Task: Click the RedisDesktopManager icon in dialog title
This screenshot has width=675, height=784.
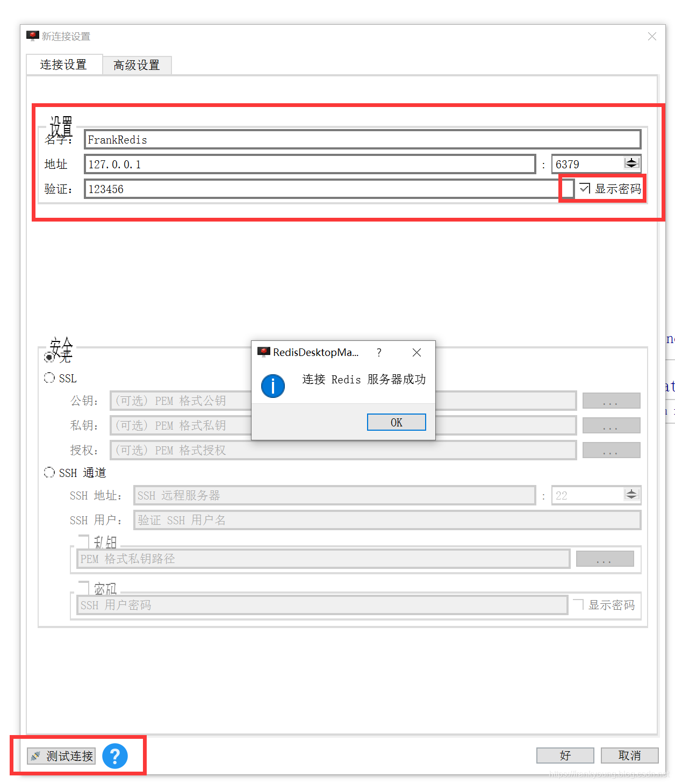Action: tap(263, 352)
